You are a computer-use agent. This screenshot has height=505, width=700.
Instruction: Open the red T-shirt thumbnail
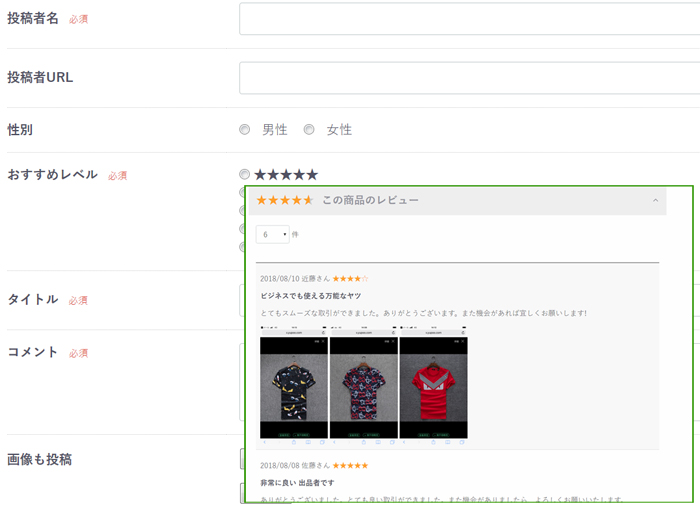click(433, 385)
